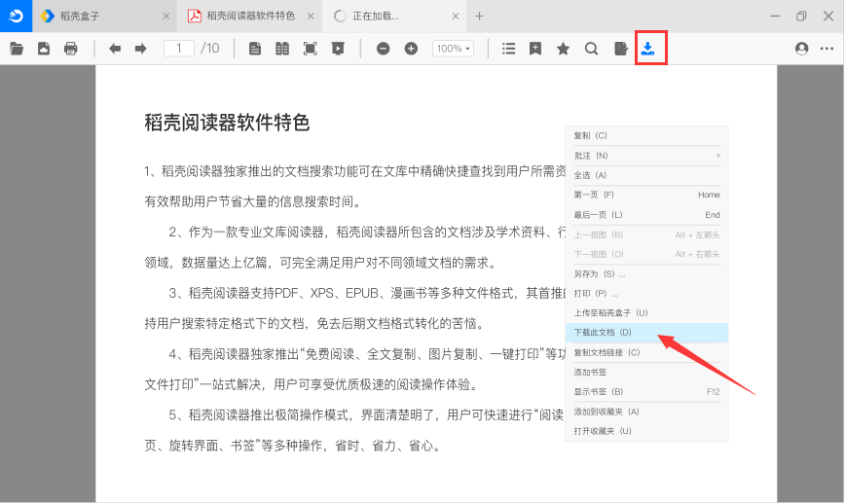Click the blue app logo icon
The height and width of the screenshot is (504, 845).
[x=17, y=17]
